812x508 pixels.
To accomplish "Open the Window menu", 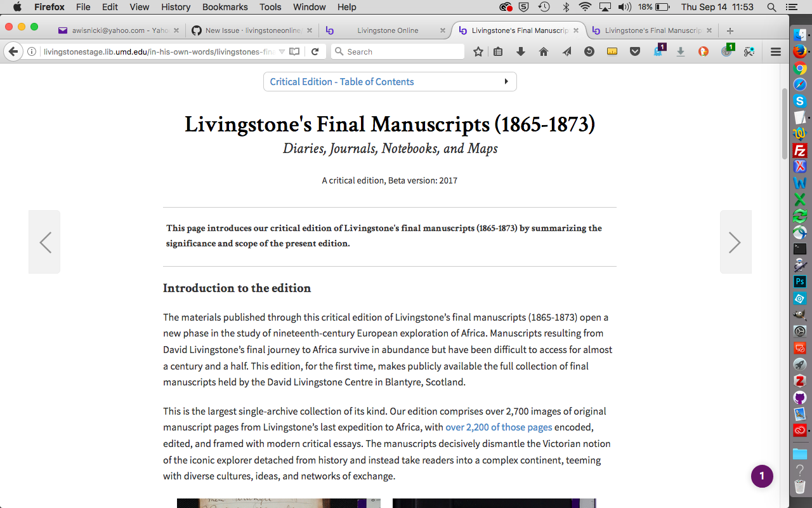I will (x=310, y=7).
